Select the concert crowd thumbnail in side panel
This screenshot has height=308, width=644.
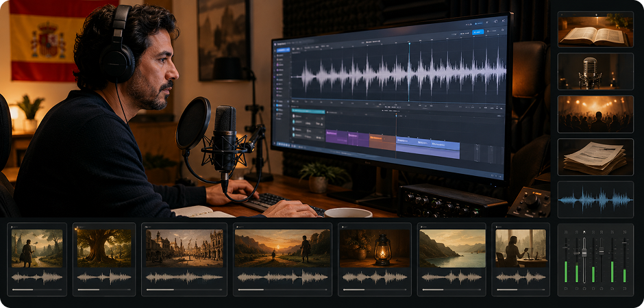[x=595, y=114]
